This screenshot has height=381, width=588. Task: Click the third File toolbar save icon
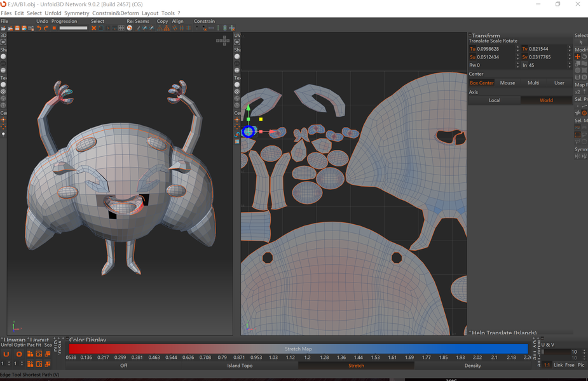point(17,28)
